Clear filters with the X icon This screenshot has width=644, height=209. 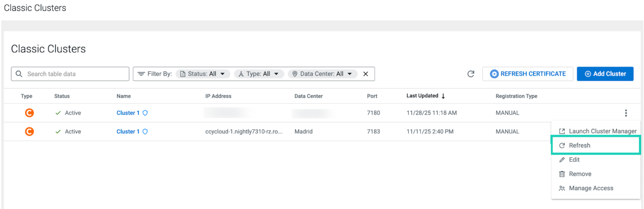[366, 74]
